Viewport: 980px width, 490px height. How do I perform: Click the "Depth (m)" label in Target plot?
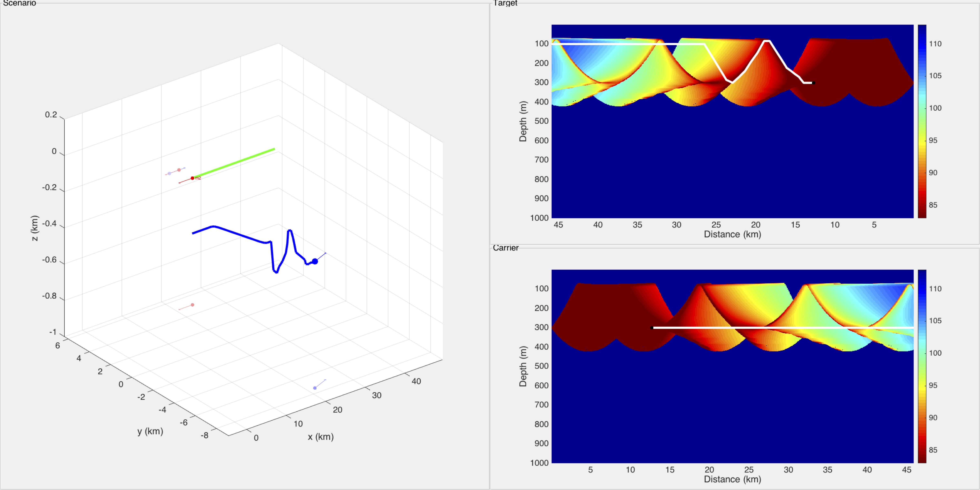(x=523, y=121)
